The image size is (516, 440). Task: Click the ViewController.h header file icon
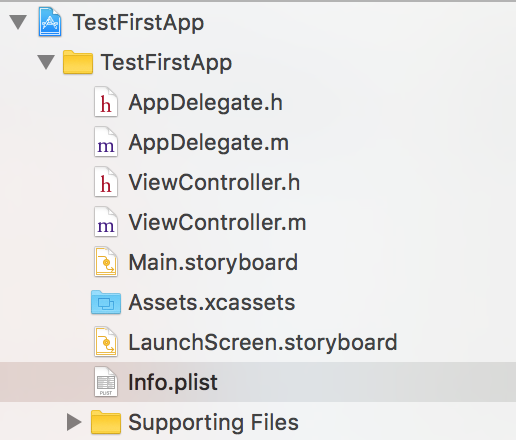point(106,182)
